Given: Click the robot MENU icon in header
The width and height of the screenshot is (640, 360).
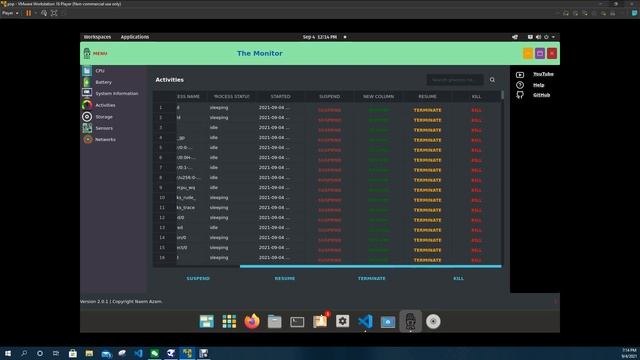Looking at the screenshot, I should (x=87, y=53).
